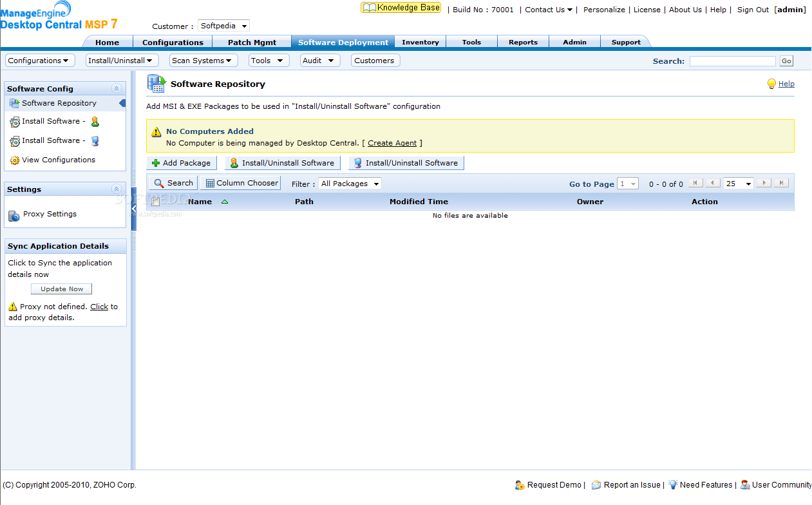Open the Go to Page dropdown
The height and width of the screenshot is (505, 812).
628,184
